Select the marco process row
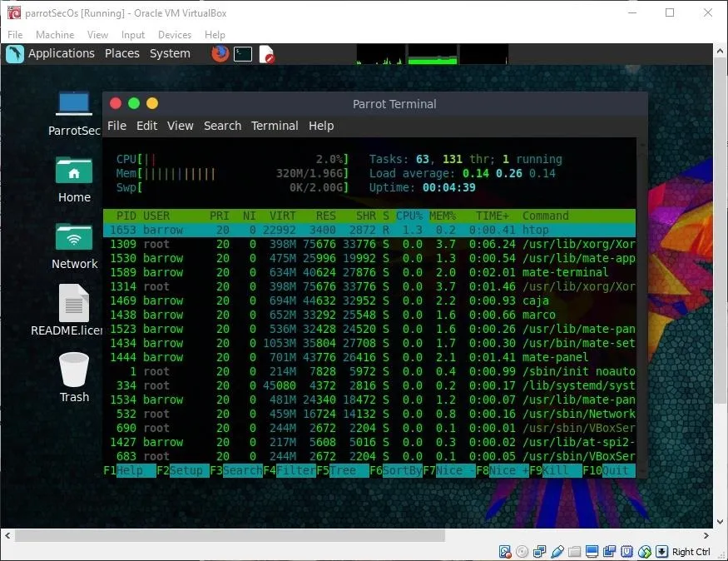 coord(369,315)
